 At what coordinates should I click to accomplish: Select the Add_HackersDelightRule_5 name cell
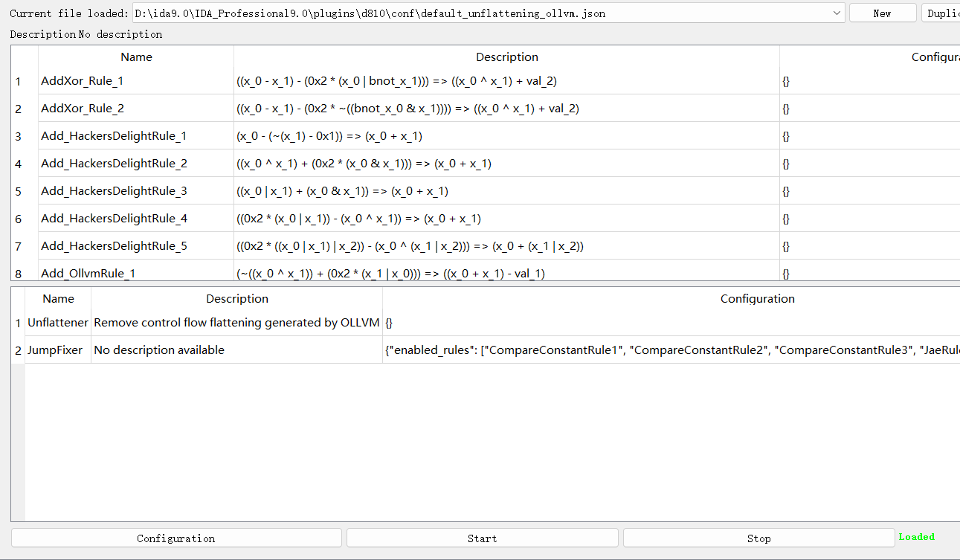click(x=136, y=245)
